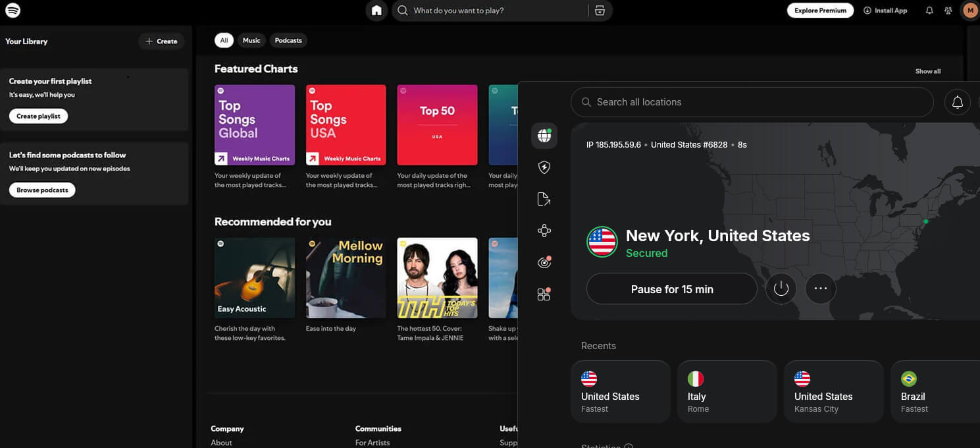Screen dimensions: 980x448
Task: Click the VPN notifications bell icon
Action: (x=958, y=102)
